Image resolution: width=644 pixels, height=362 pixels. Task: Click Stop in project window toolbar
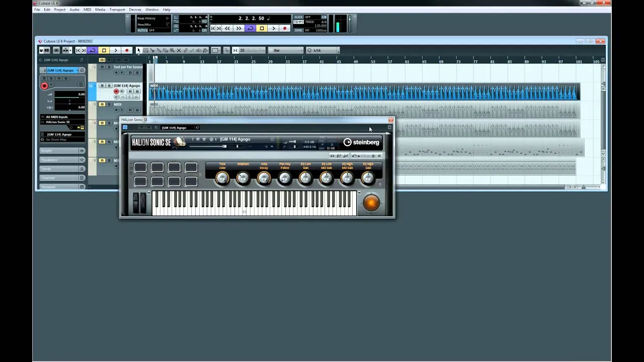(104, 50)
